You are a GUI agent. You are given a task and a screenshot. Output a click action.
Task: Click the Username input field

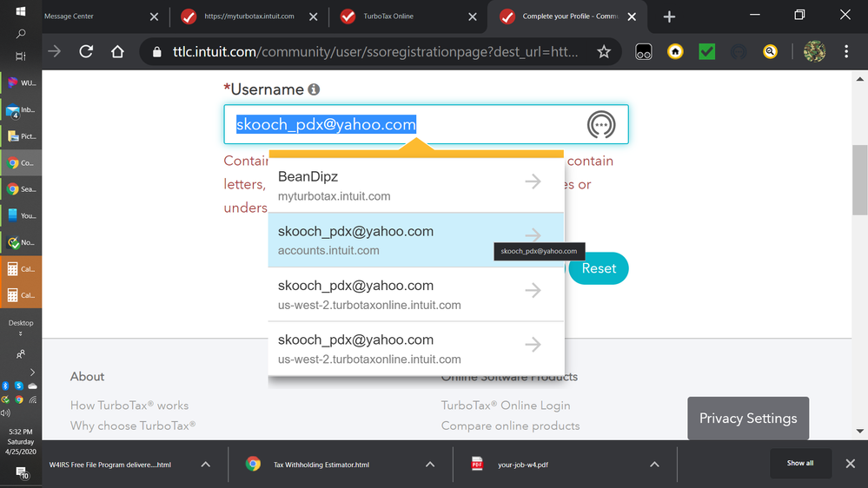(426, 124)
